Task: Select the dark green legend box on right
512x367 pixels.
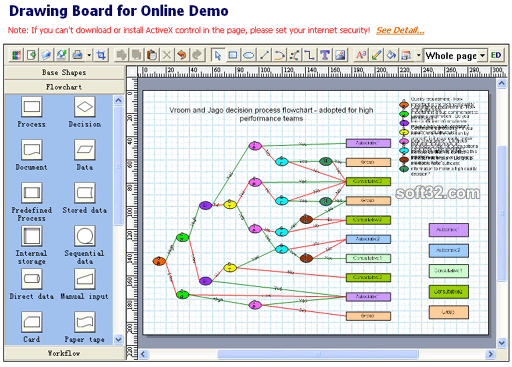Action: tap(448, 292)
